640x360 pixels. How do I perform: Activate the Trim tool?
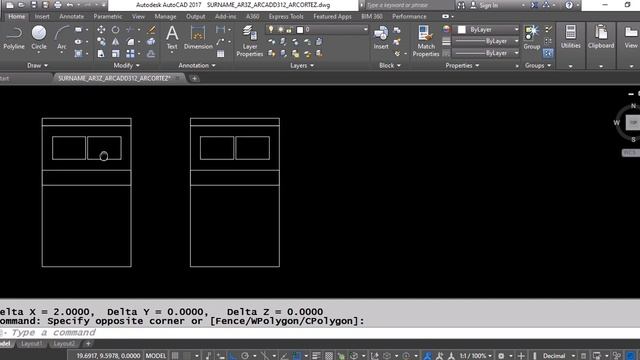click(x=130, y=30)
